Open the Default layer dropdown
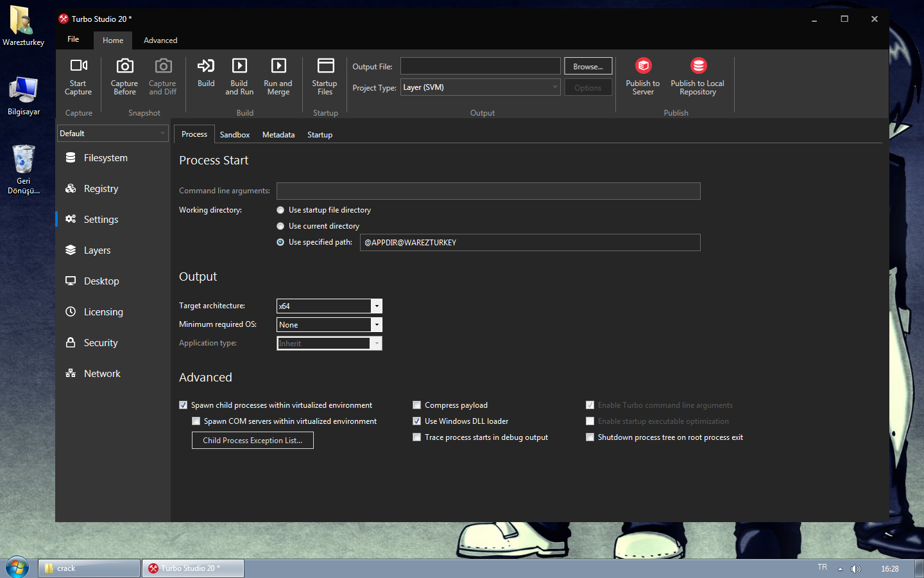 pos(113,134)
